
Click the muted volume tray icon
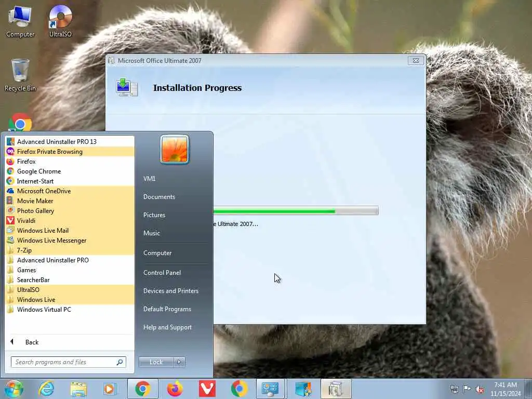[480, 389]
